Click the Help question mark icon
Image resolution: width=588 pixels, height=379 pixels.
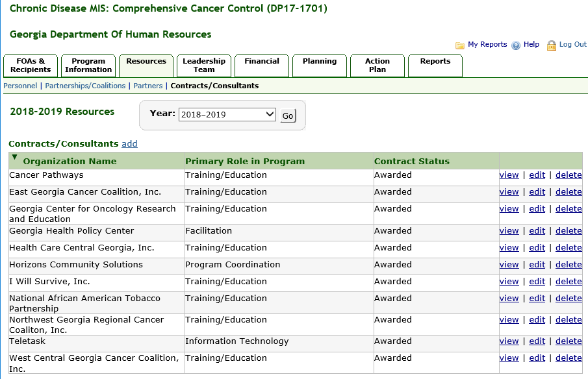(516, 45)
